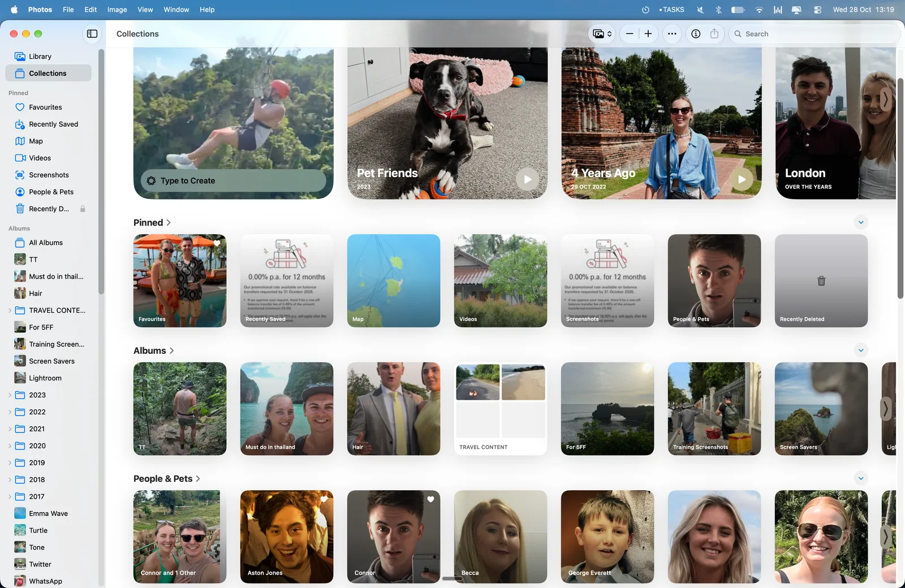This screenshot has width=905, height=588.
Task: Select Library in the sidebar
Action: coord(48,57)
